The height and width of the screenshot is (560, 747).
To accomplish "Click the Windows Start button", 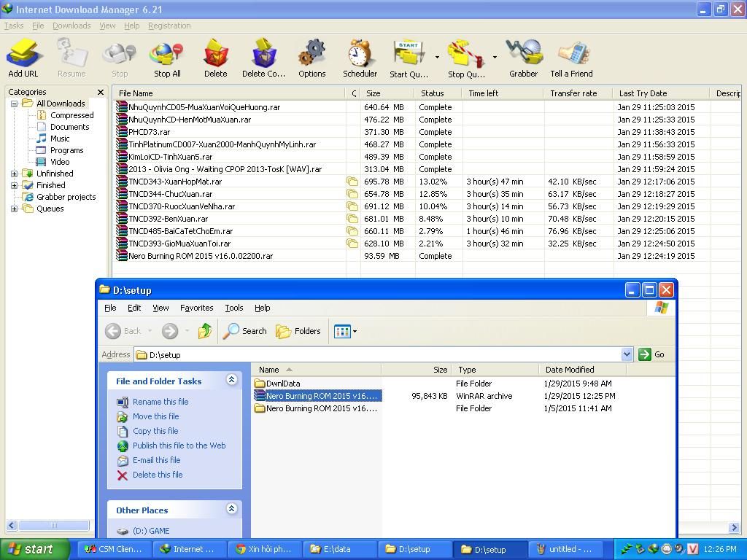I will pos(34,549).
